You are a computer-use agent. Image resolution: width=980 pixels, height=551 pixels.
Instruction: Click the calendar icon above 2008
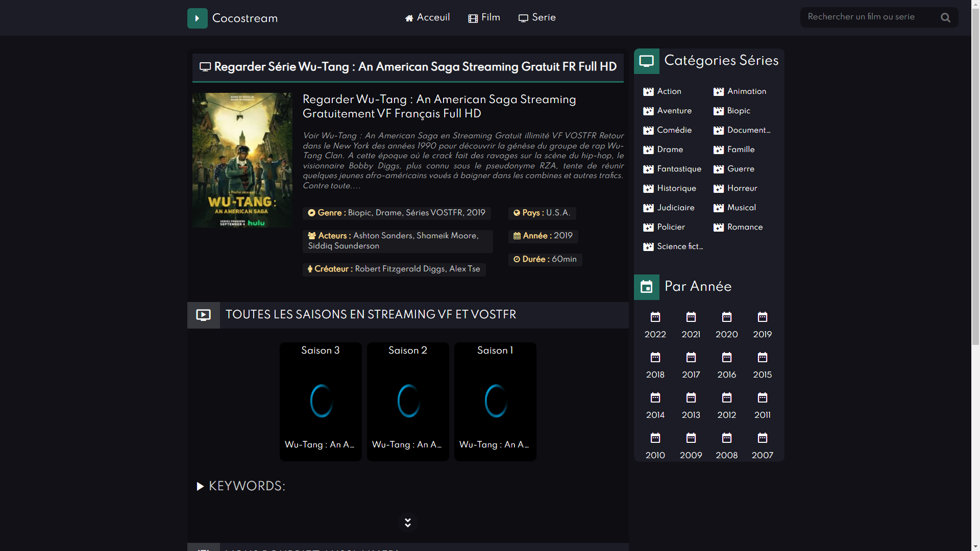coord(727,438)
